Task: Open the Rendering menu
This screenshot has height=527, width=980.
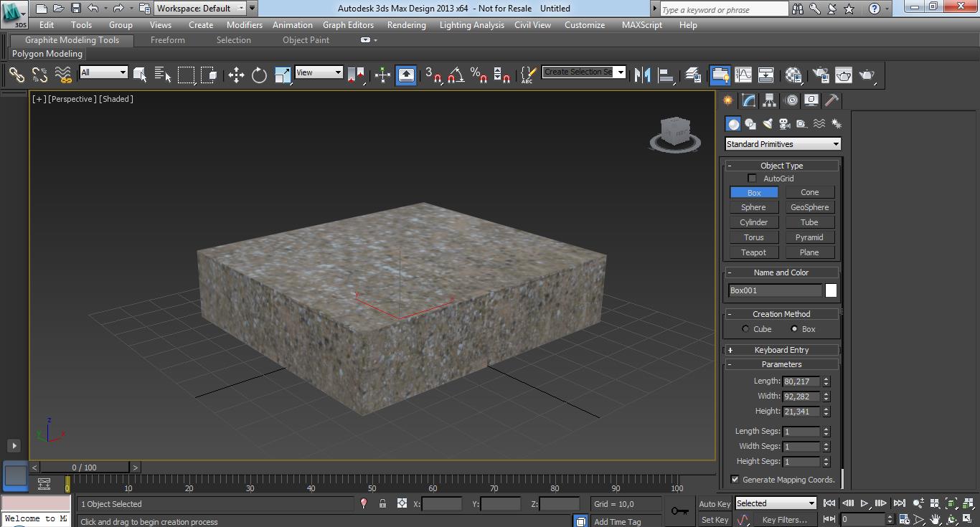Action: tap(406, 24)
